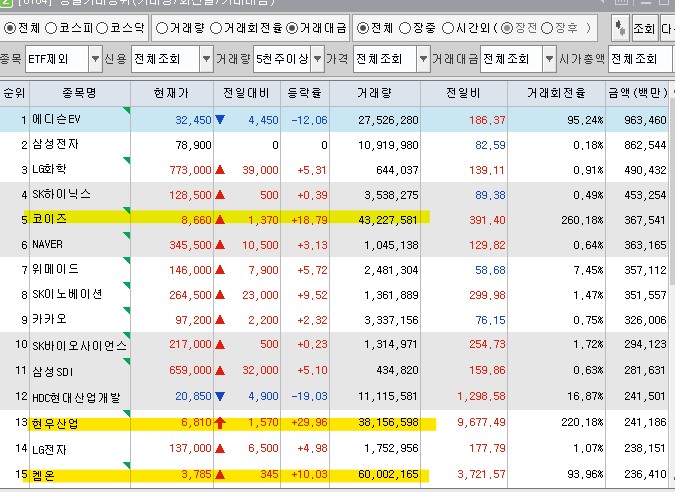
Task: Select the 코스닥 radio button
Action: coord(102,28)
